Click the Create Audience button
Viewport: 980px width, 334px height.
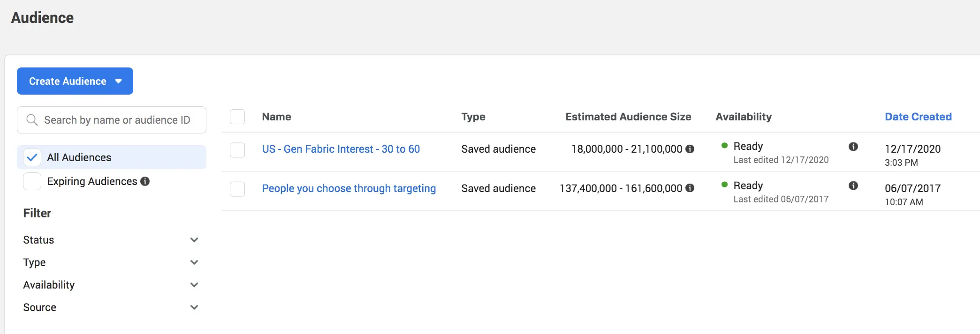point(75,81)
